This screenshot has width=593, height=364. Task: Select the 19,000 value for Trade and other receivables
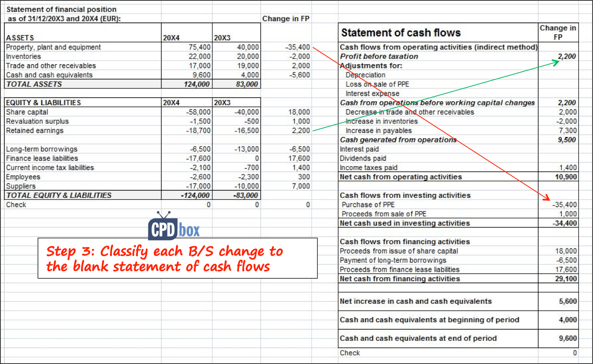pyautogui.click(x=248, y=66)
